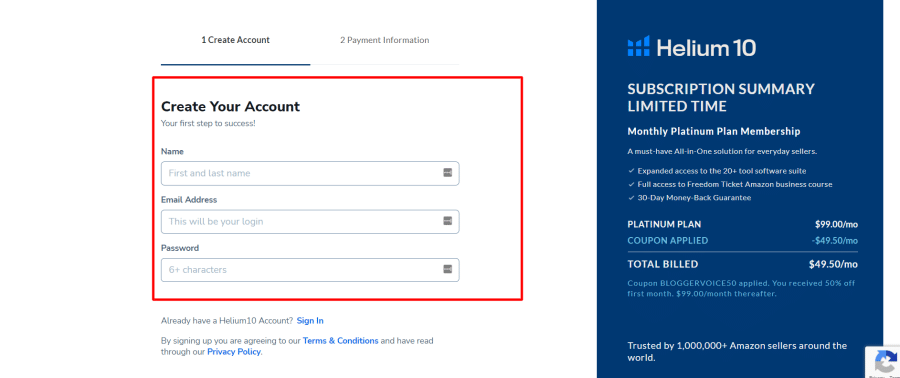
Task: Select the 1 Create Account tab
Action: pyautogui.click(x=235, y=40)
